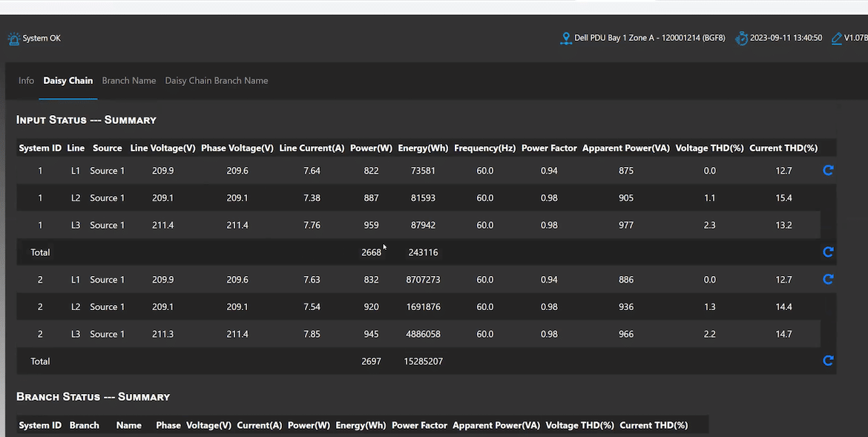Click the clock icon beside the date

[x=741, y=39]
